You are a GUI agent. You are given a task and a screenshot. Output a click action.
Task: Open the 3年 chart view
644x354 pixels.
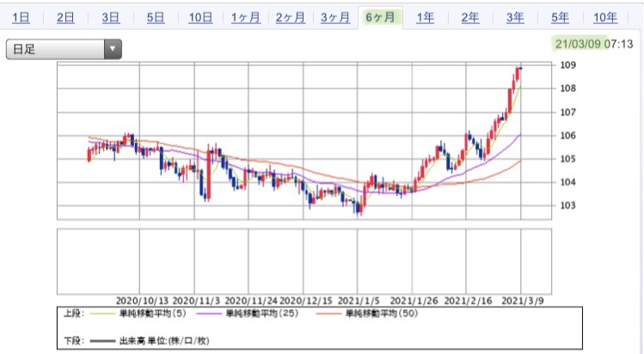tap(515, 18)
